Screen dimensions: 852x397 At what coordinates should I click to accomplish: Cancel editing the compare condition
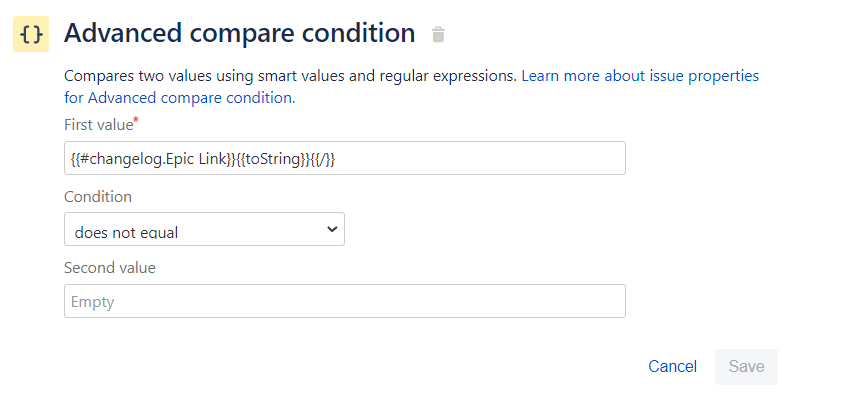pos(673,367)
